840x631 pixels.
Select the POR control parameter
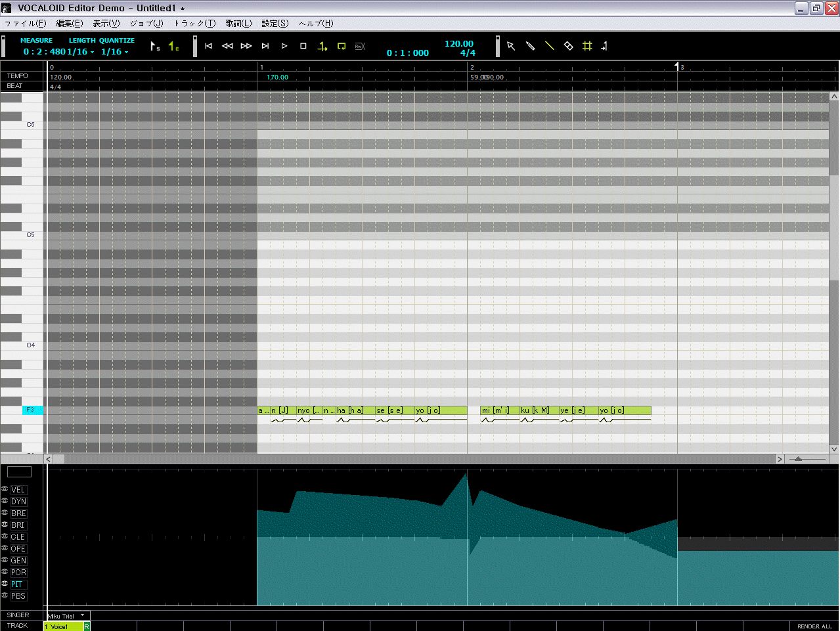click(18, 573)
